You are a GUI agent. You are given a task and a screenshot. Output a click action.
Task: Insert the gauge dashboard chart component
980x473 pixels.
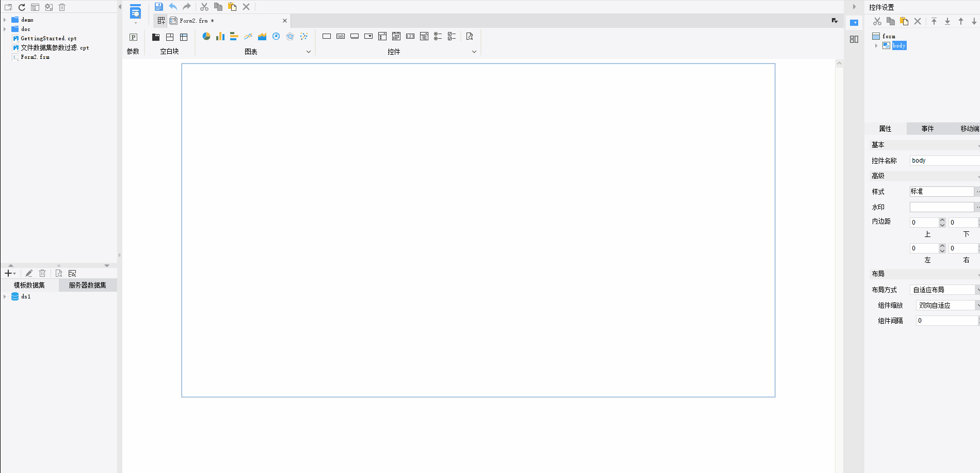tap(276, 36)
